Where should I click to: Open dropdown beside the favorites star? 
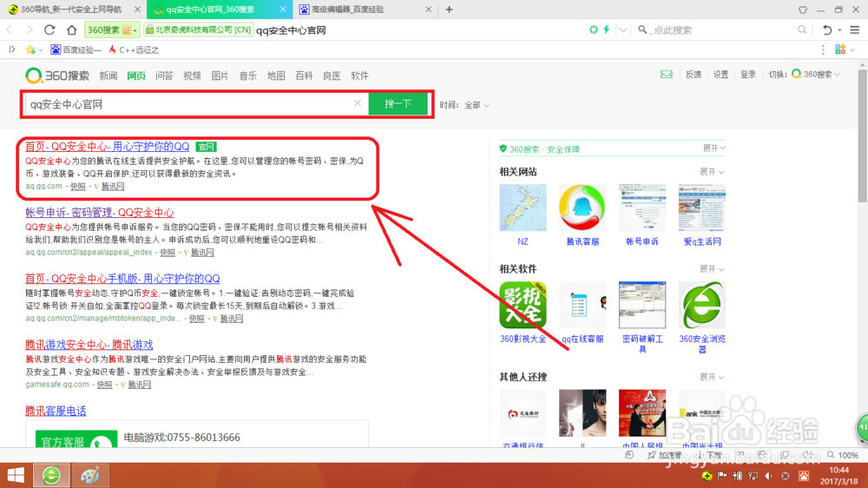(x=41, y=50)
